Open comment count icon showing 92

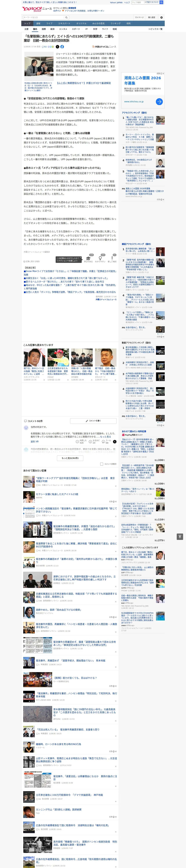pyautogui.click(x=44, y=47)
